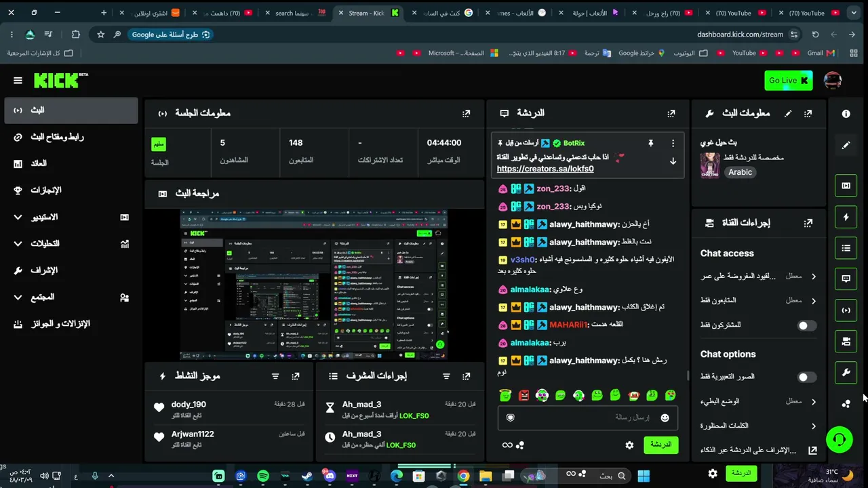This screenshot has width=868, height=488.
Task: Bookmark this page with star icon
Action: point(100,35)
